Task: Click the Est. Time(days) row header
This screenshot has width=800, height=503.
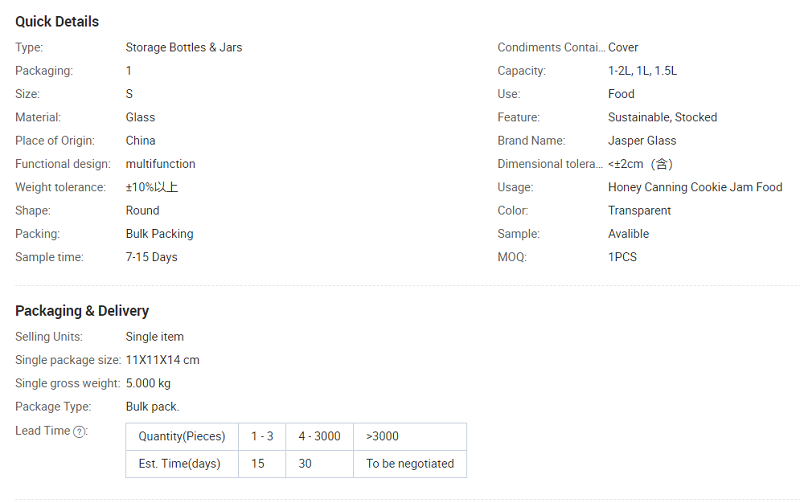Action: pos(179,464)
